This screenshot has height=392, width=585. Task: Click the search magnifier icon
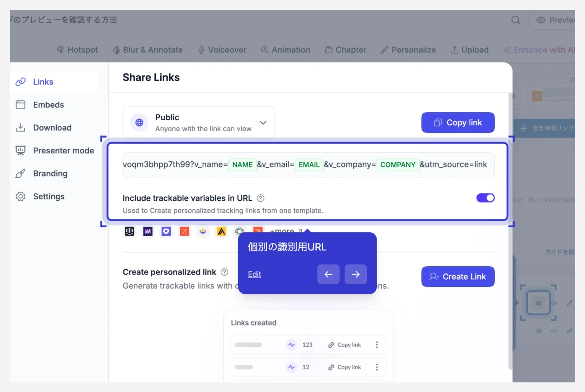tap(516, 20)
